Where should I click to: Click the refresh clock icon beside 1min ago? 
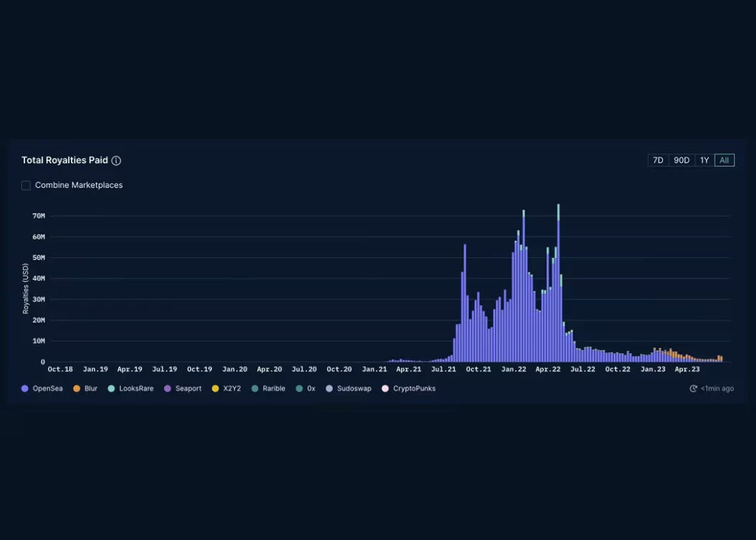(693, 389)
